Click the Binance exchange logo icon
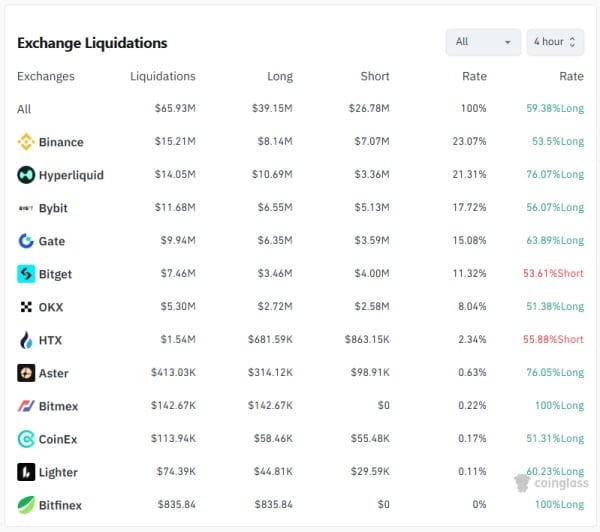Viewport: 600px width, 532px height. [x=26, y=142]
